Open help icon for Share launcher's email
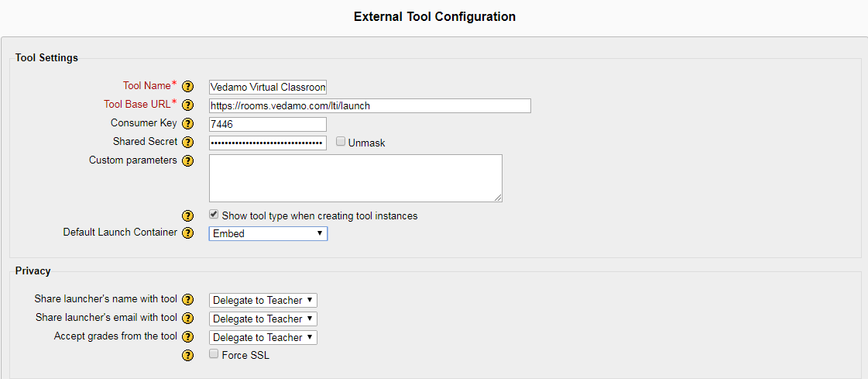 [188, 319]
